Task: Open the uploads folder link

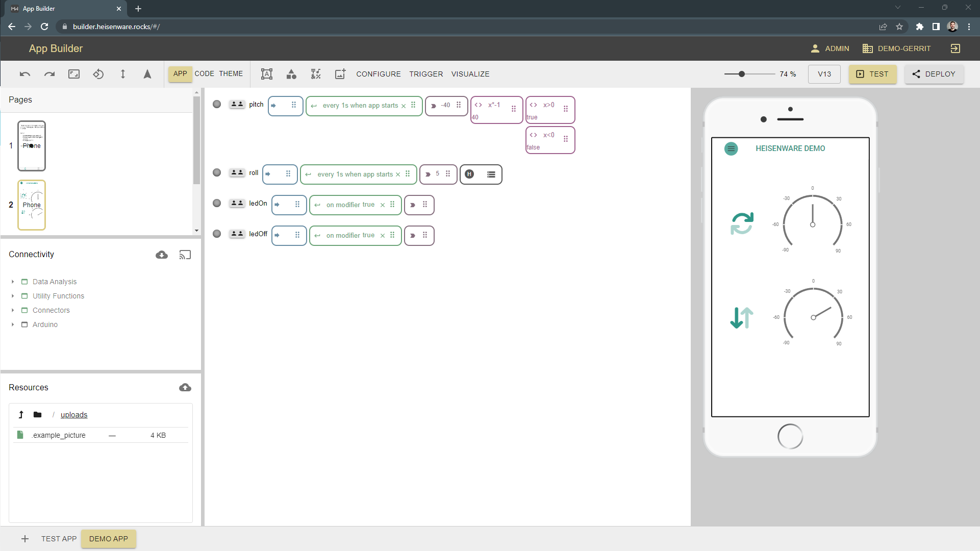Action: click(x=74, y=415)
